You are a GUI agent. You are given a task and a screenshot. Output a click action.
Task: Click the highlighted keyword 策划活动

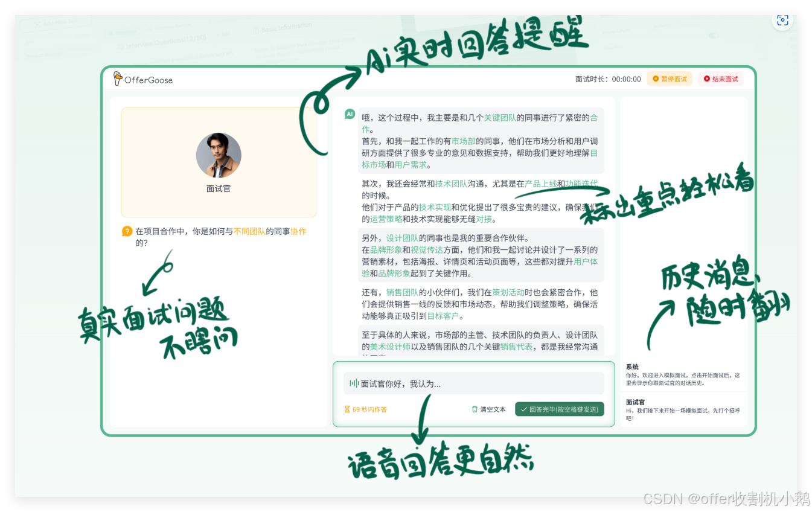[508, 292]
